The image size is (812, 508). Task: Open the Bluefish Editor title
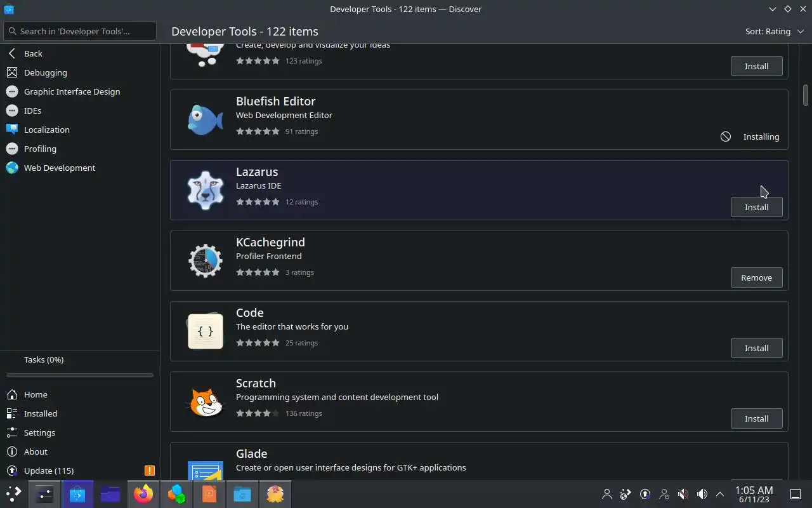275,101
